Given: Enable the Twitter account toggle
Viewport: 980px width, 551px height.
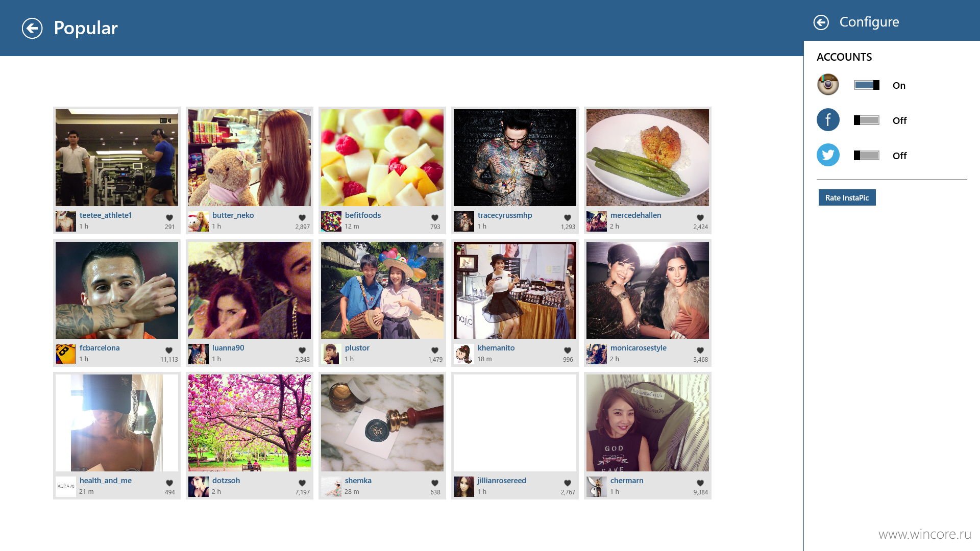Looking at the screenshot, I should click(x=867, y=155).
